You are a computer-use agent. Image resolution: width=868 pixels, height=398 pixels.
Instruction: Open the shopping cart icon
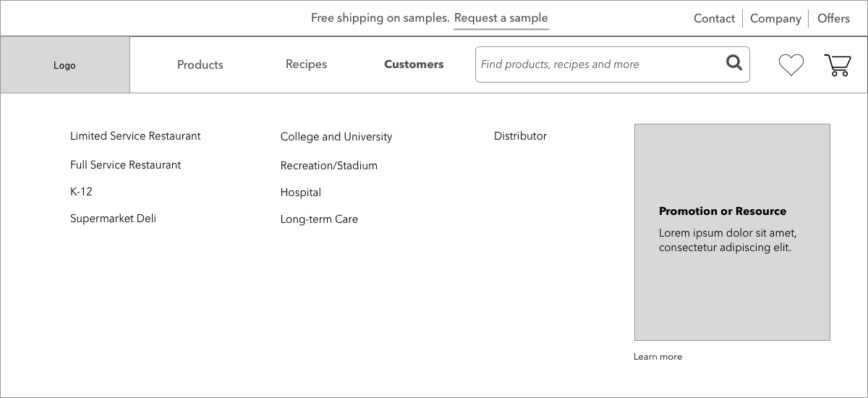click(x=838, y=65)
